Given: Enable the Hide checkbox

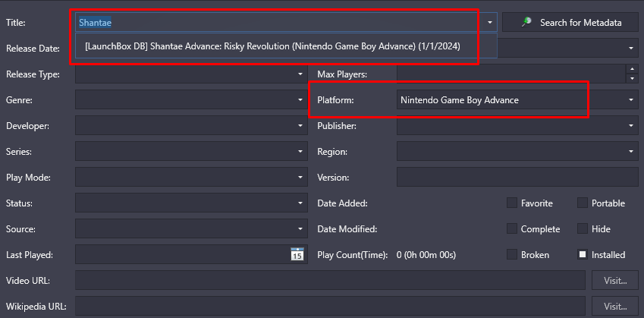Looking at the screenshot, I should pyautogui.click(x=583, y=229).
